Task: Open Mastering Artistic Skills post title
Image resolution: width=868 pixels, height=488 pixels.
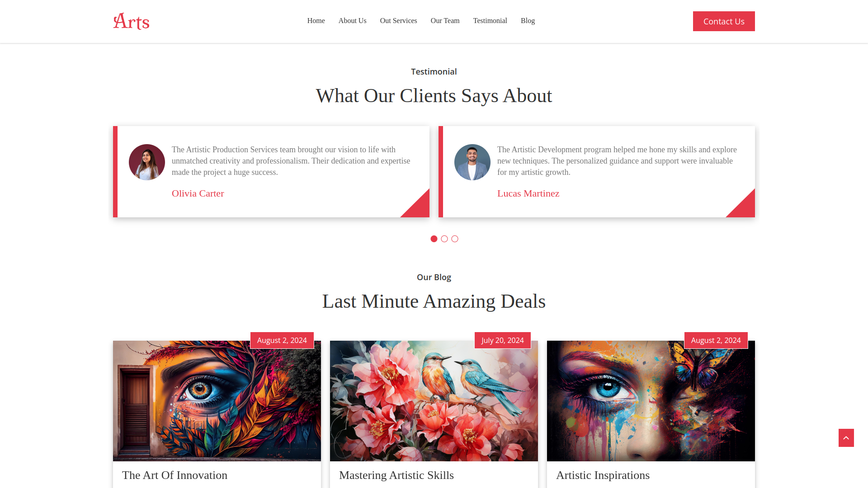Action: coord(396,475)
